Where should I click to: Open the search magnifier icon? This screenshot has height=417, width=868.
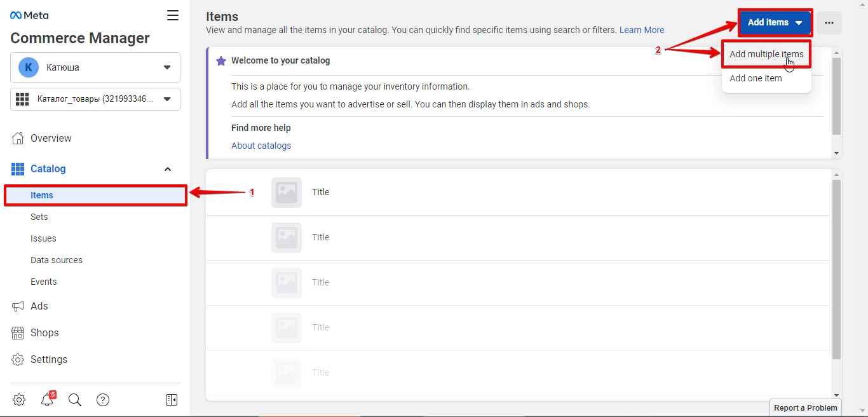(75, 400)
